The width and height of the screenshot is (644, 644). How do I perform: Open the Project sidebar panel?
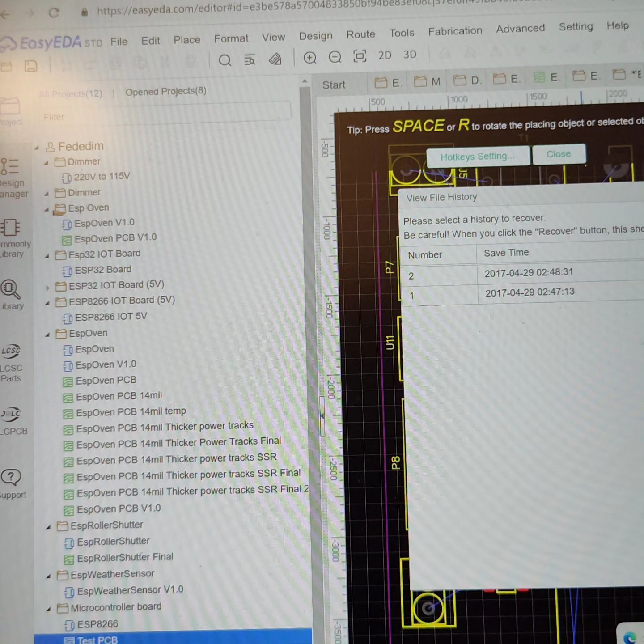pos(11,112)
